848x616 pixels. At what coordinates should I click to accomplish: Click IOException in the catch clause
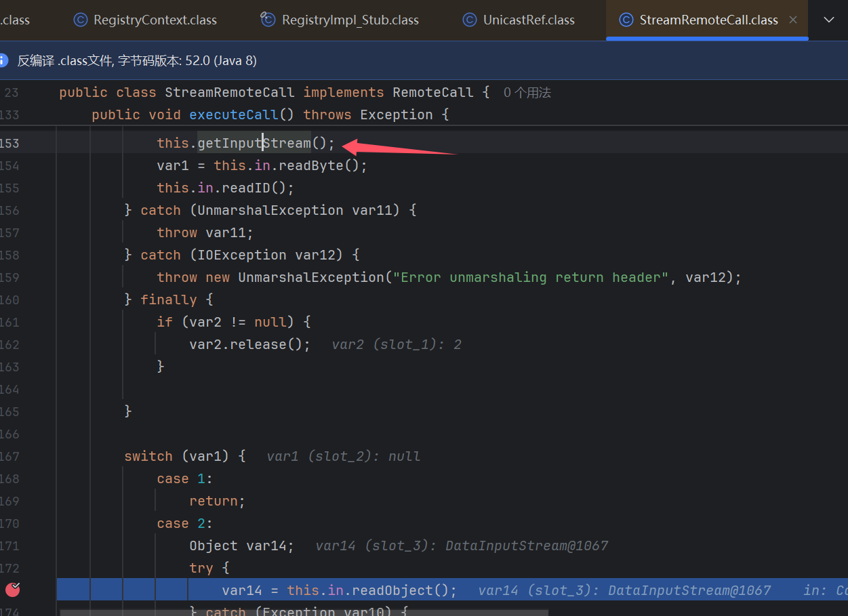pyautogui.click(x=242, y=255)
